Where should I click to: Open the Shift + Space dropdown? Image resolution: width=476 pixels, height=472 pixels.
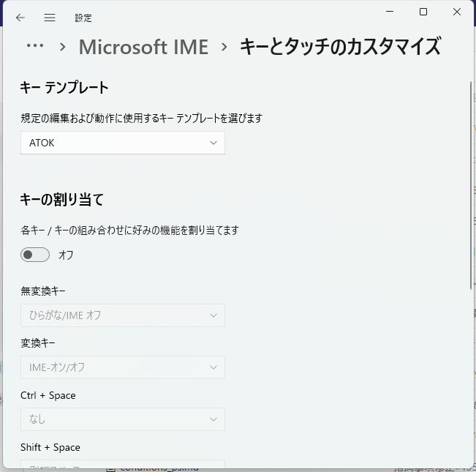[123, 465]
